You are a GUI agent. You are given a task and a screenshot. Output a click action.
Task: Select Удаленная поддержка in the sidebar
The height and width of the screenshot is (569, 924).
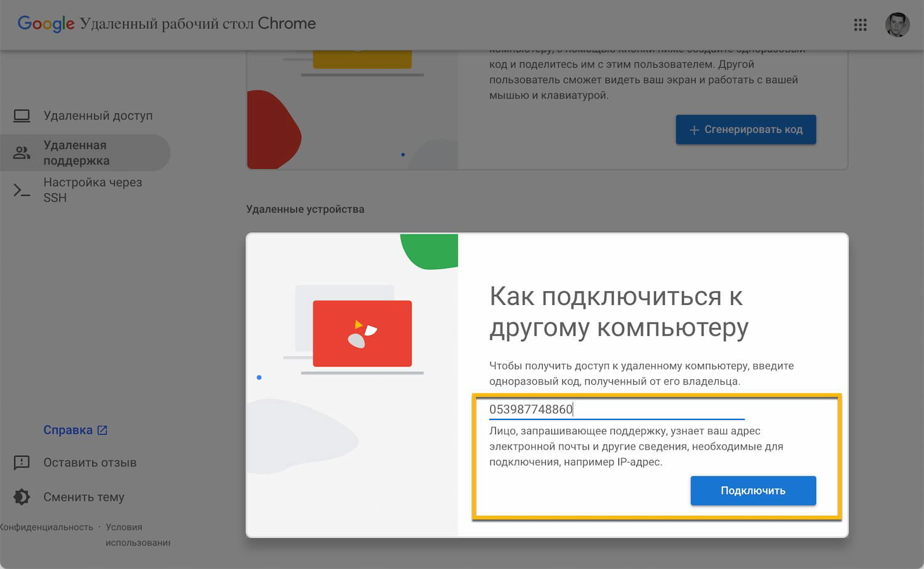[85, 152]
